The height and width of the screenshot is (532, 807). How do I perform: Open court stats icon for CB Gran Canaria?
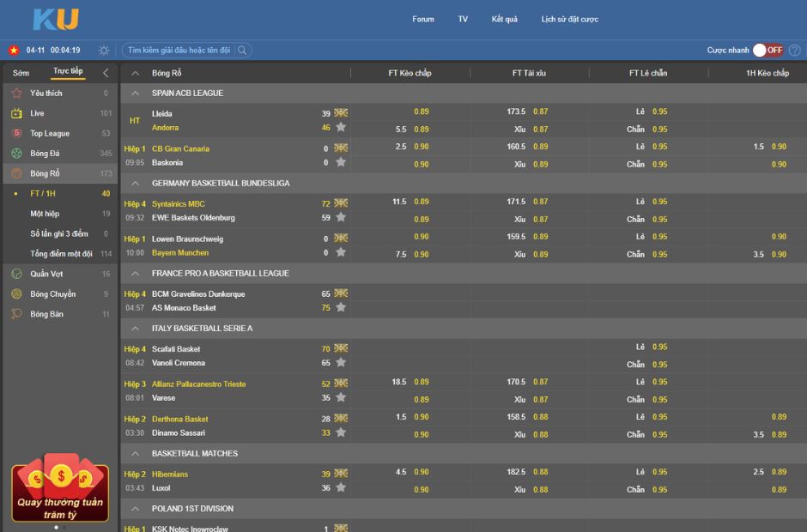coord(341,148)
